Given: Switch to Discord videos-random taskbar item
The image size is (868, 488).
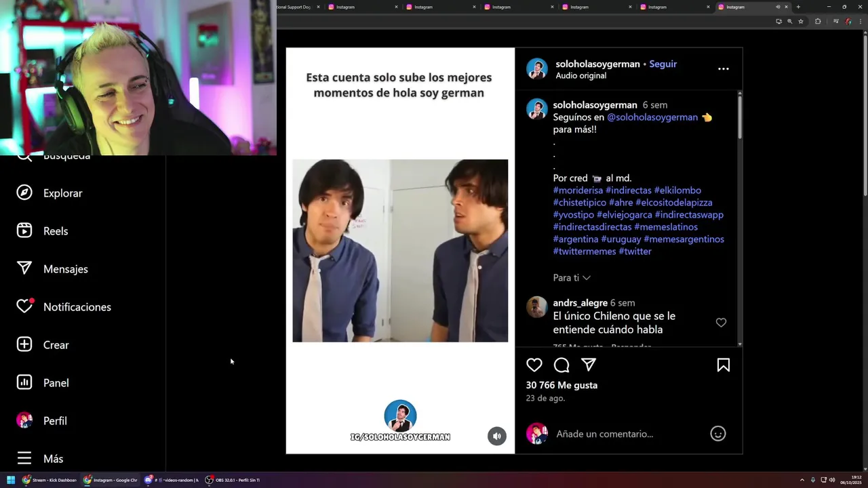Looking at the screenshot, I should point(171,480).
